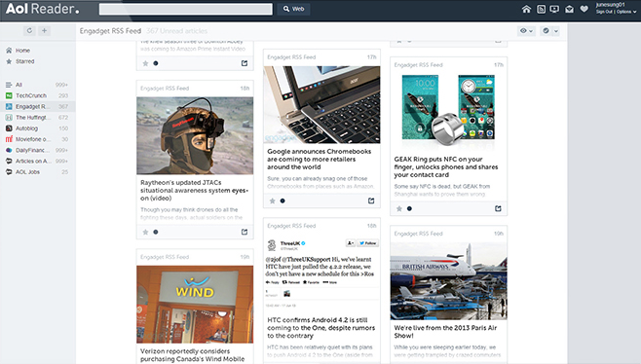The image size is (641, 364).
Task: Open Raytheon's updated JTACs article title
Action: point(194,191)
